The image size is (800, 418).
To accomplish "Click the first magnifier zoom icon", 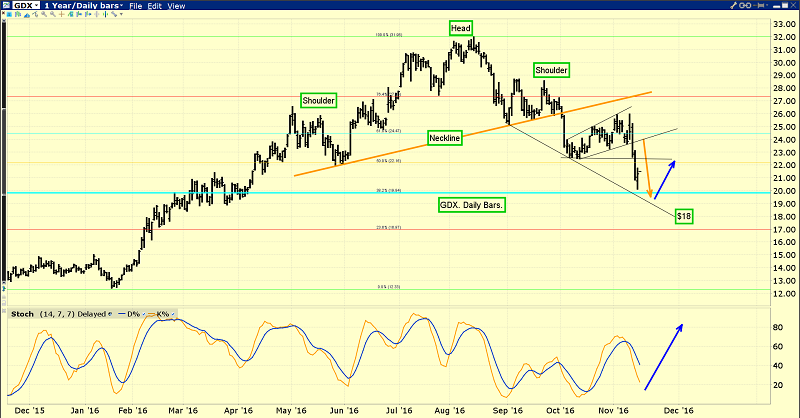I will (x=44, y=14).
